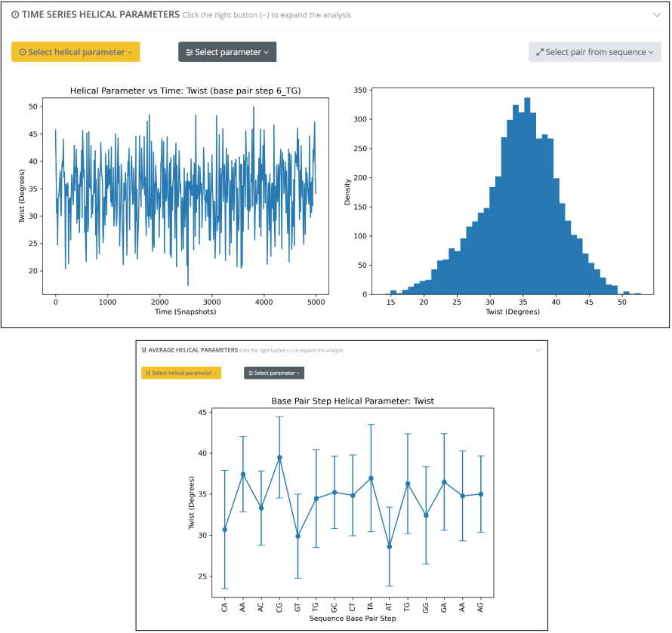
Task: Click the CG data point on Twist plot
Action: 279,457
